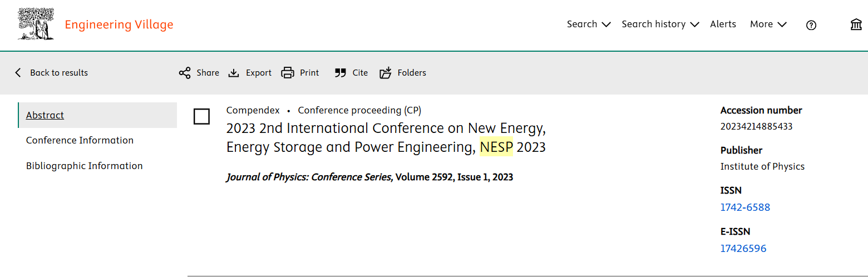Click the Export download icon
Screen dimensions: 868x277
(x=234, y=73)
